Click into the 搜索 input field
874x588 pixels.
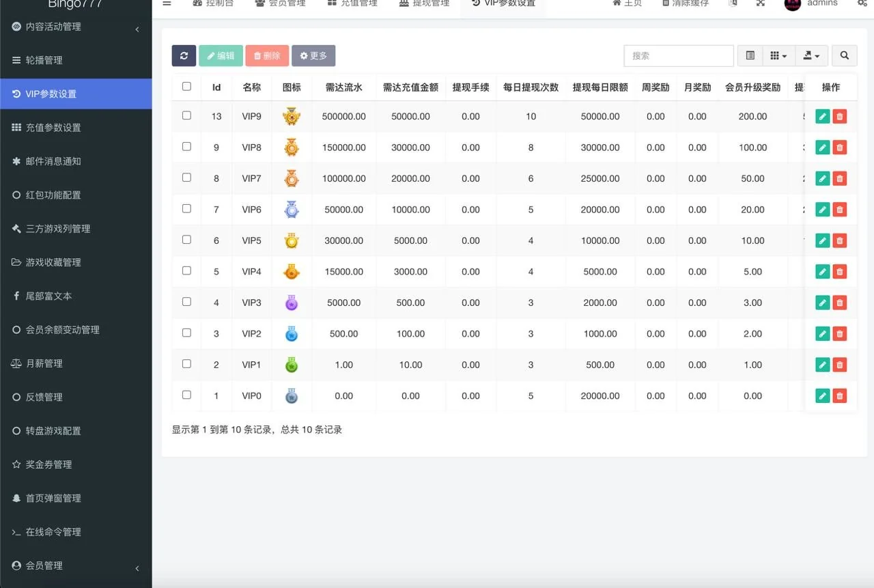pos(678,56)
